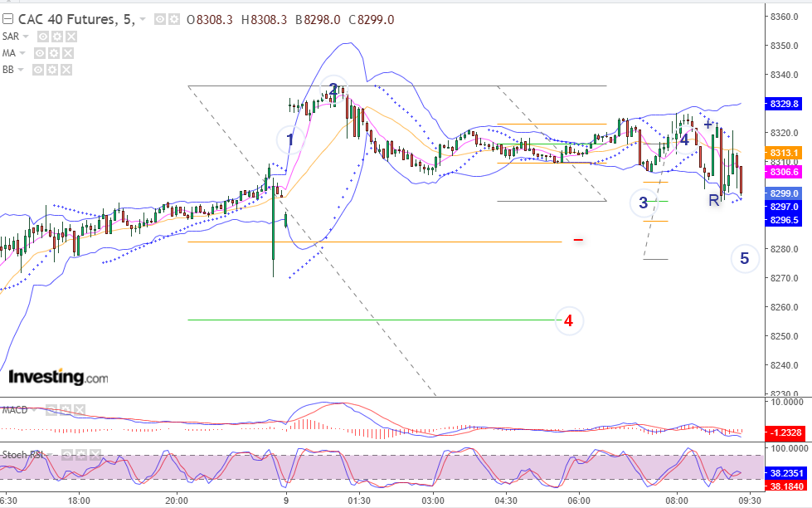Hide the MACD indicator with eye icon
Screen dimensions: 812x508
(x=51, y=410)
